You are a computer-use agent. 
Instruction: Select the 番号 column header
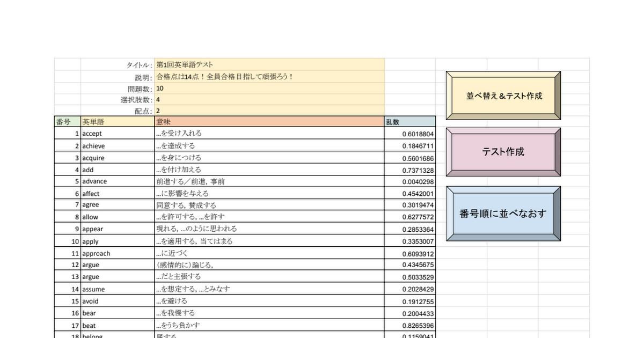coord(68,122)
